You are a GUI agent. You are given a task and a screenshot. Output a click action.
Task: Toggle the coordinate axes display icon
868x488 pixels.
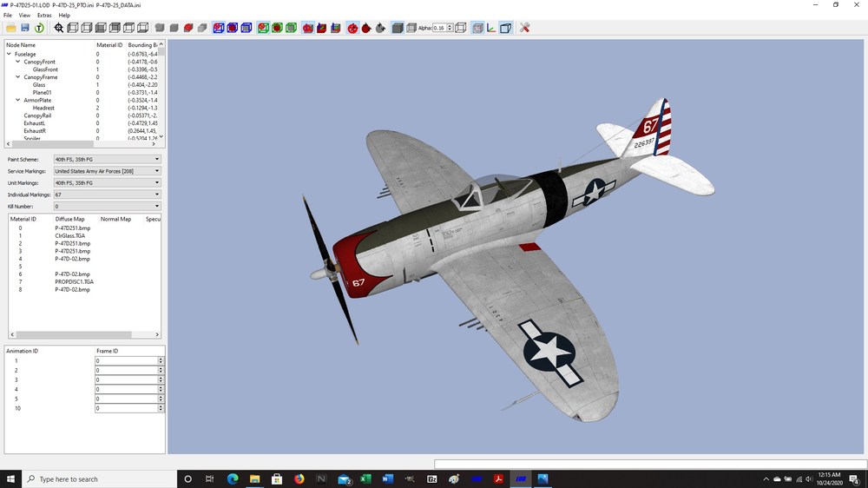pos(491,28)
